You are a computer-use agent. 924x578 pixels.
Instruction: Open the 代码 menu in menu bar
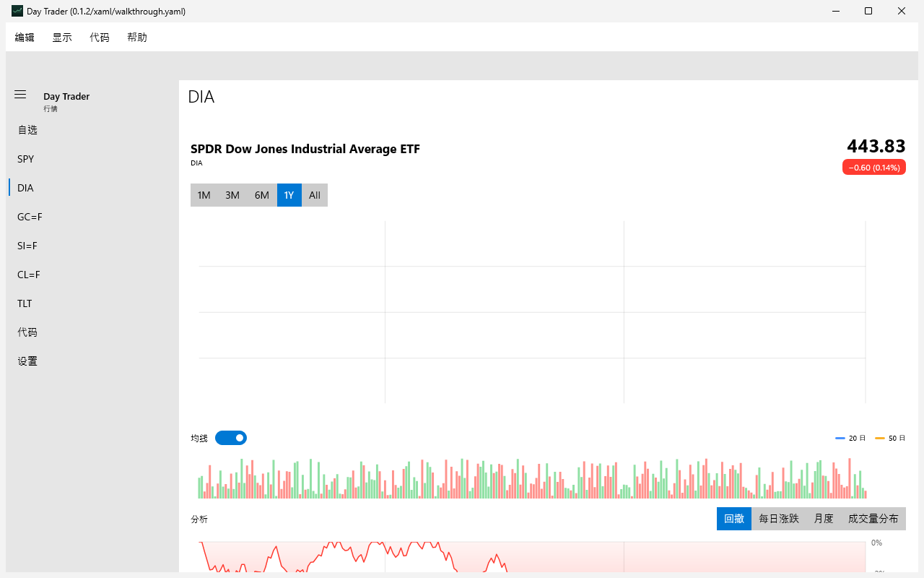point(100,38)
